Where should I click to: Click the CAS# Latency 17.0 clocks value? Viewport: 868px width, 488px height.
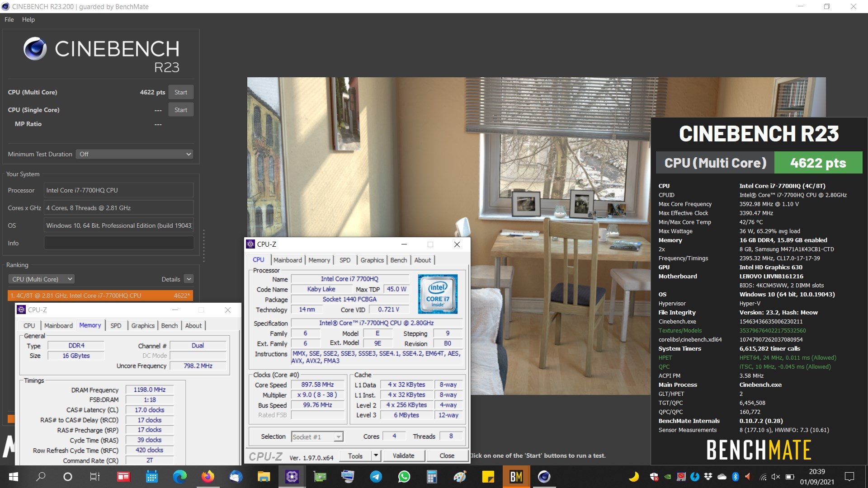pyautogui.click(x=150, y=410)
